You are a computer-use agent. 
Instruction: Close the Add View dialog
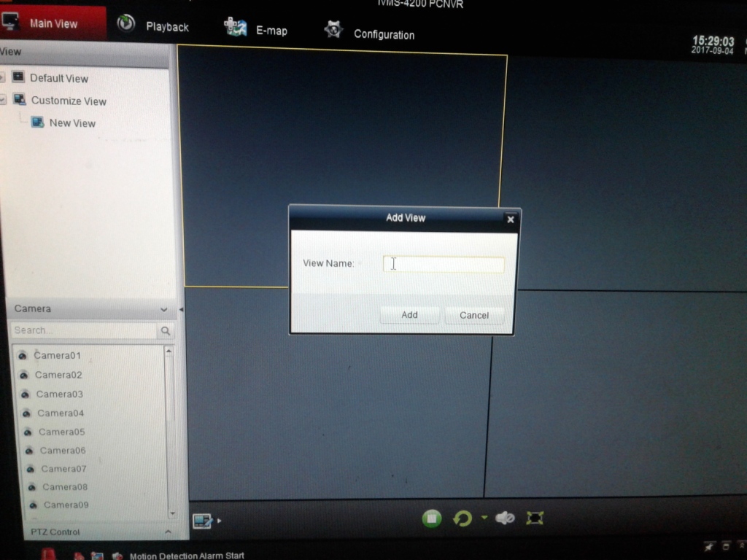coord(510,219)
